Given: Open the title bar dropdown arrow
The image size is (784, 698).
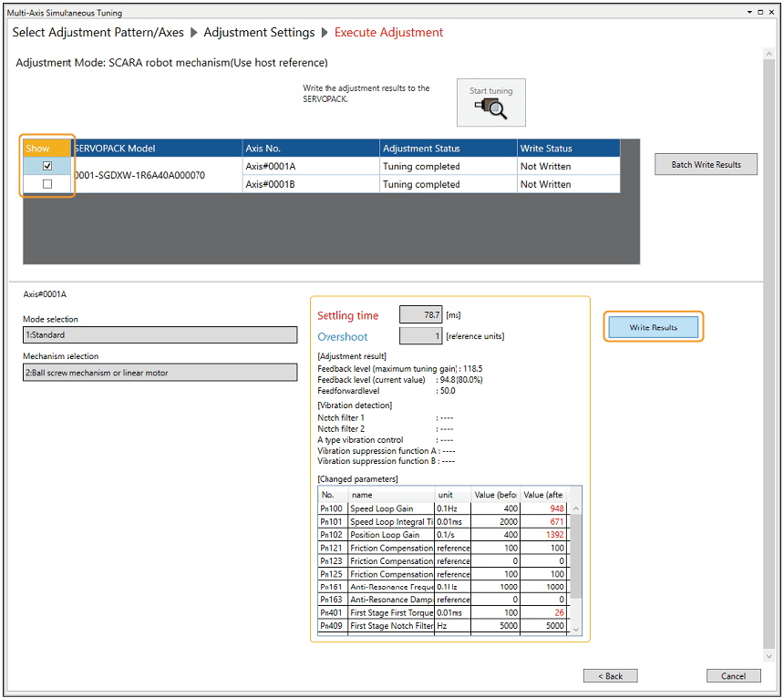Looking at the screenshot, I should point(749,13).
